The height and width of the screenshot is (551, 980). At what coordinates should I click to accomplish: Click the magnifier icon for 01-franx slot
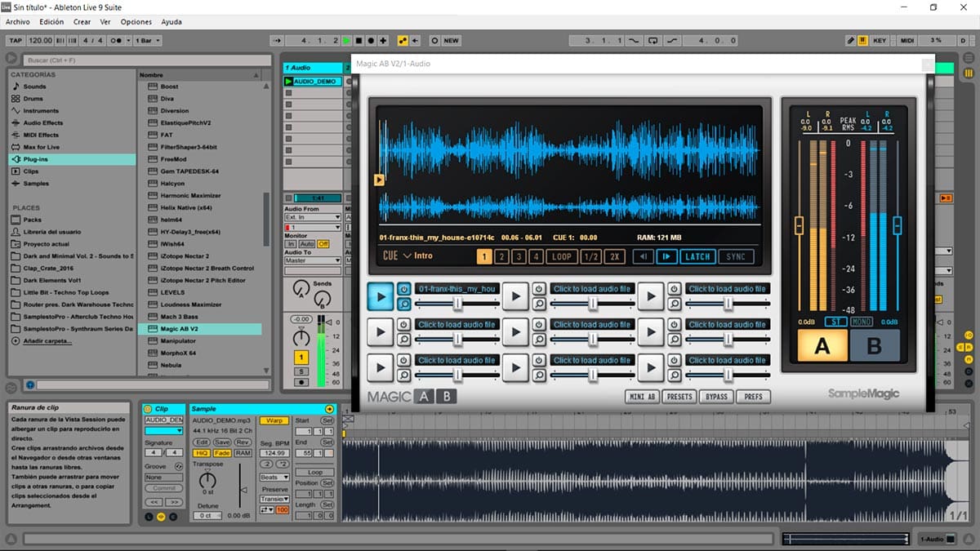coord(404,304)
